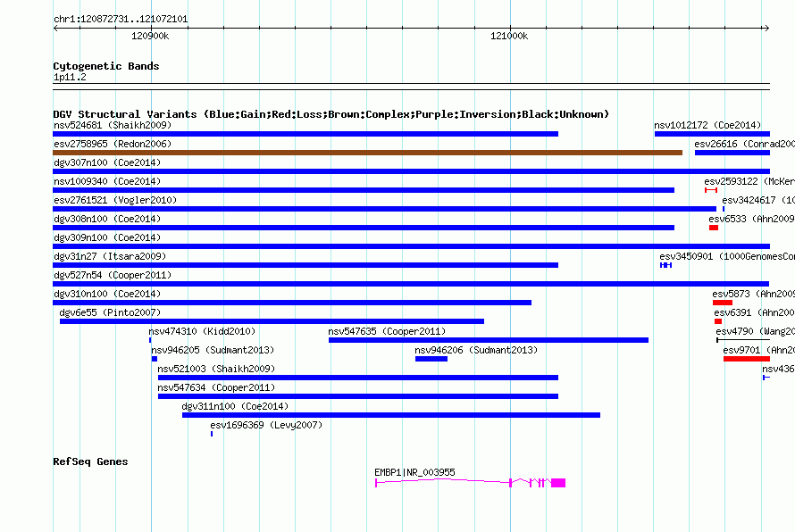
Task: Click the tiny blue esv1696369 variant marker
Action: [212, 434]
